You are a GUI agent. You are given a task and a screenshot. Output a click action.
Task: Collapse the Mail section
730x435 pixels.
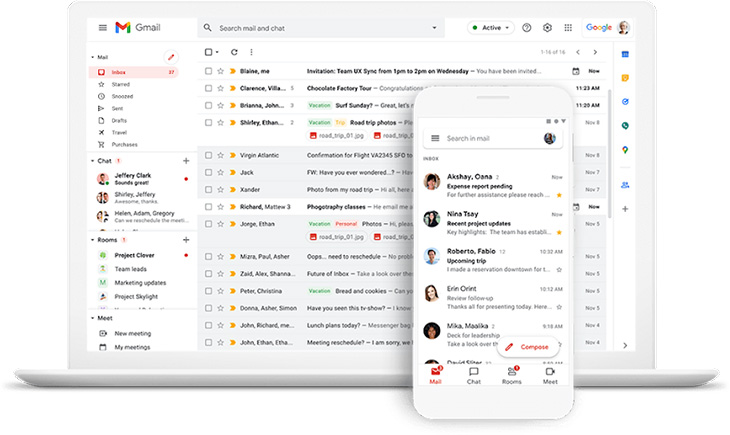point(92,57)
